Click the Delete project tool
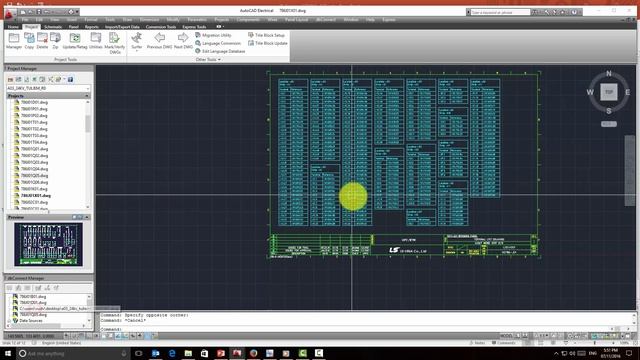The height and width of the screenshot is (360, 640). click(42, 41)
